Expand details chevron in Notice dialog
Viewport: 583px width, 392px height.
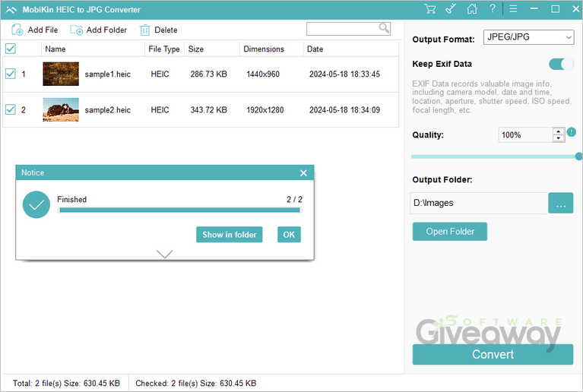click(x=164, y=254)
